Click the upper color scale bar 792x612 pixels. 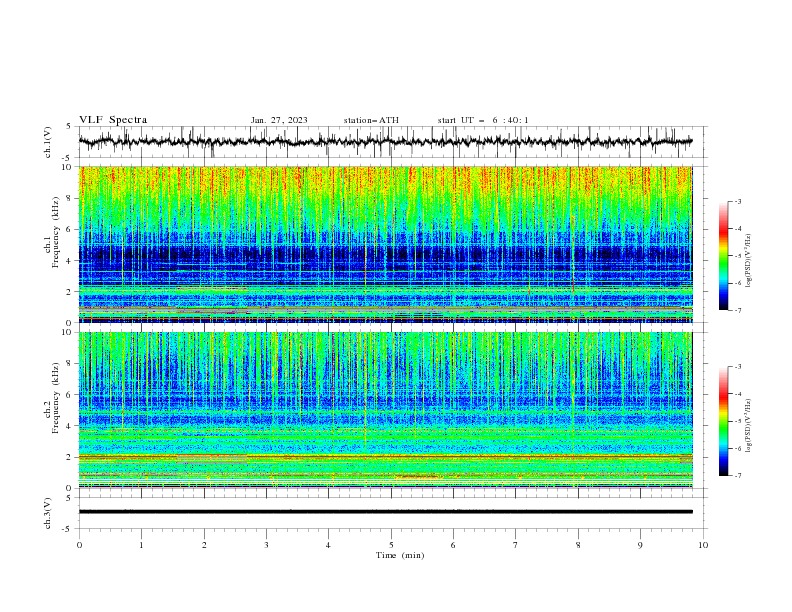click(x=723, y=256)
